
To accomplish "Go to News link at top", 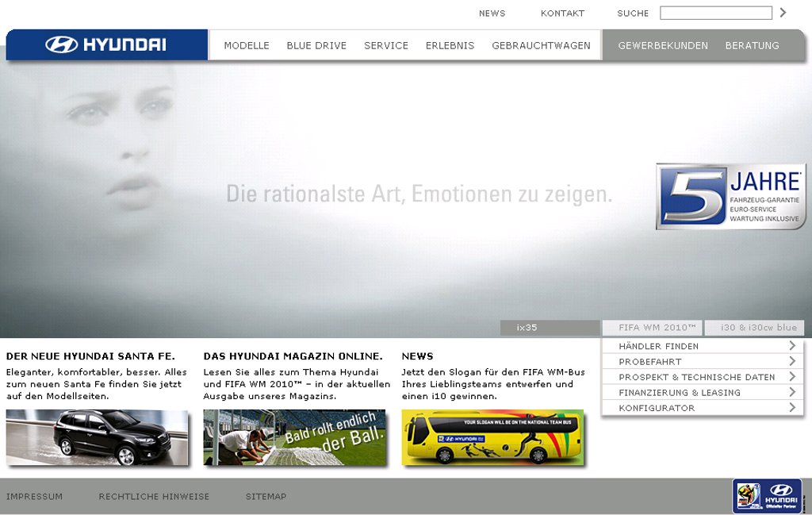I will 492,13.
